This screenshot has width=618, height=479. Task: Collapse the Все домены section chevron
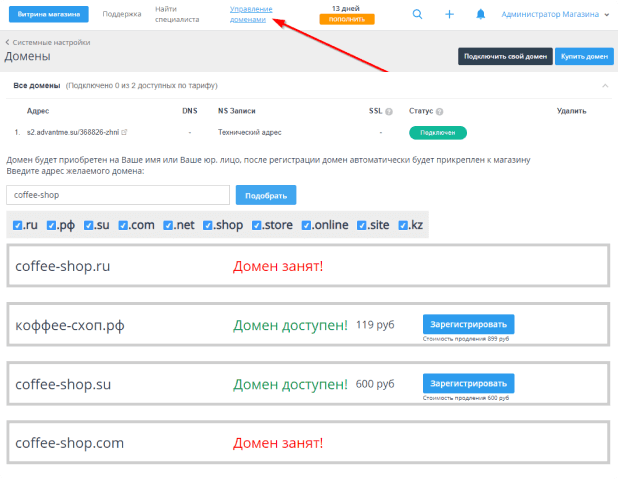(x=604, y=86)
